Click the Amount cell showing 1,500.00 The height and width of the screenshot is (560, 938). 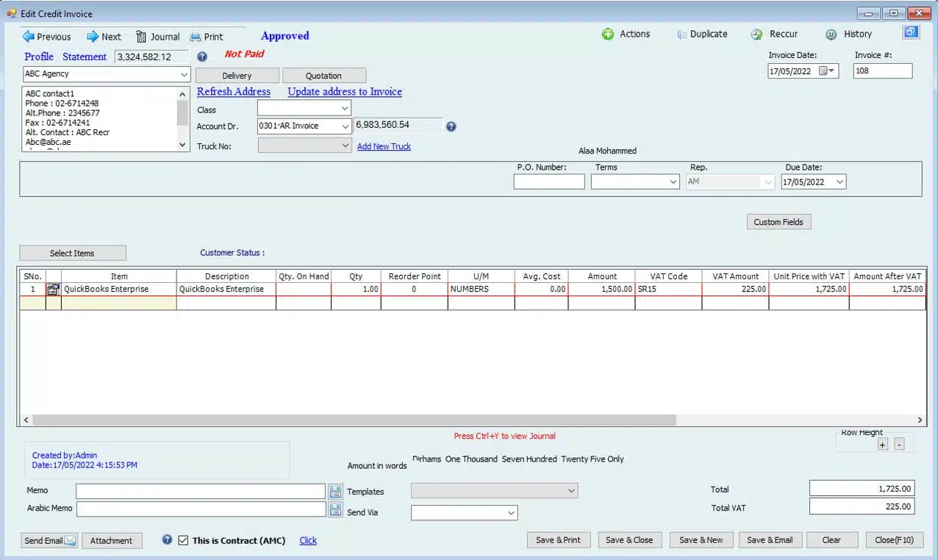[602, 290]
